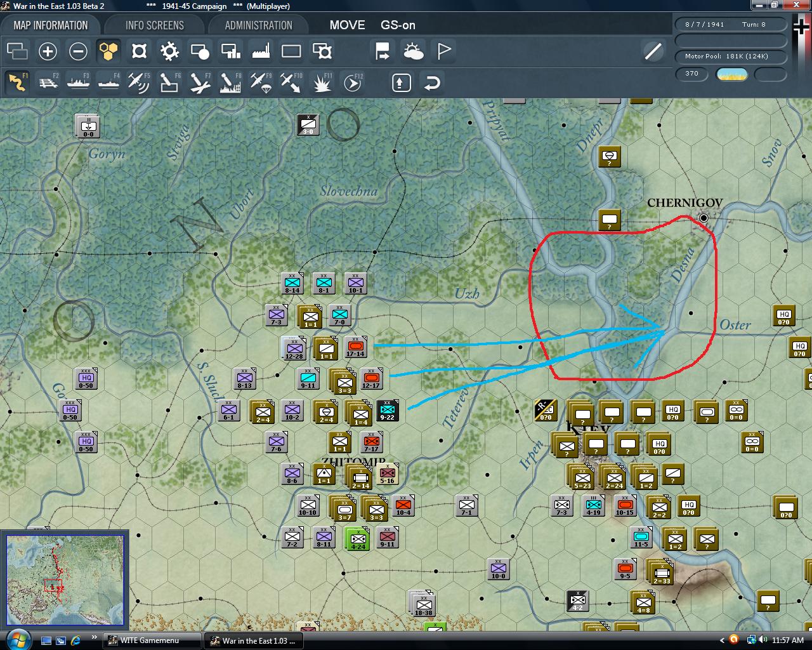This screenshot has width=812, height=650.
Task: Switch to the INFO SCREENS tab
Action: point(155,25)
